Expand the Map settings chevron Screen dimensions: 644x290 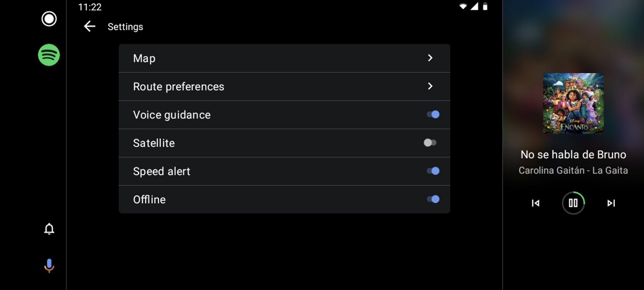430,58
